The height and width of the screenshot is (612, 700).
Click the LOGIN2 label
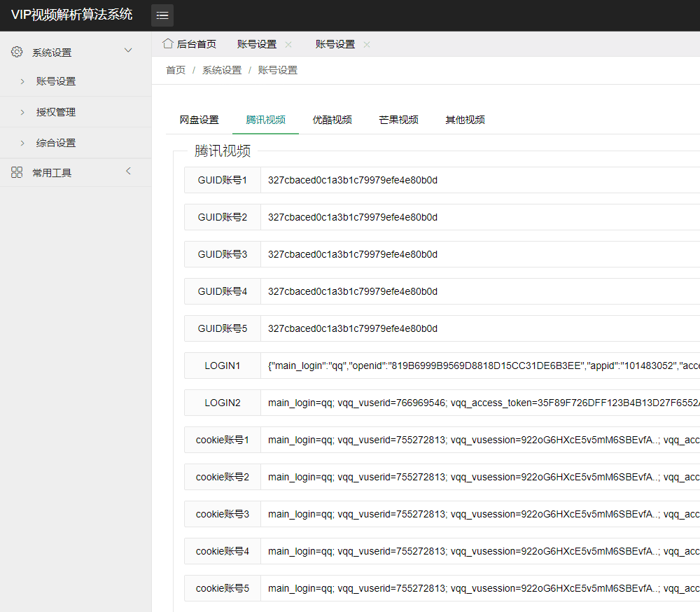click(x=223, y=403)
